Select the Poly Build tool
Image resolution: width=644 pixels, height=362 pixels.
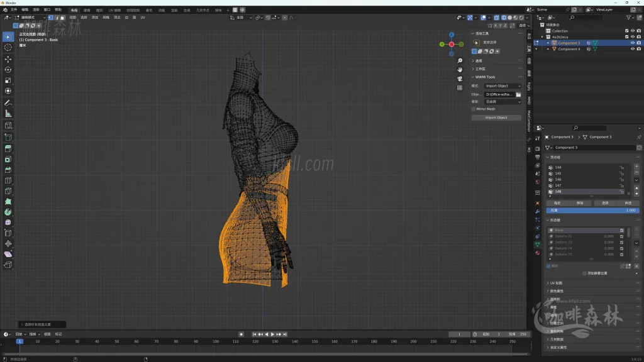click(8, 202)
